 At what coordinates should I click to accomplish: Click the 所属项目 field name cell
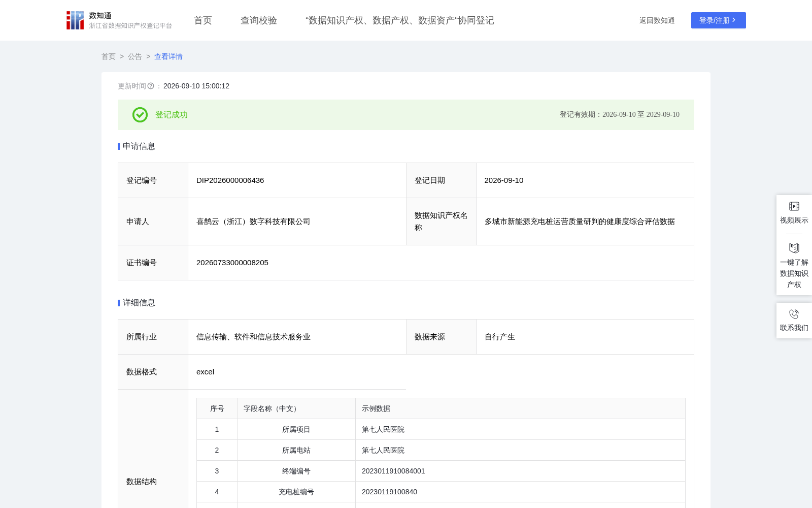pyautogui.click(x=296, y=429)
